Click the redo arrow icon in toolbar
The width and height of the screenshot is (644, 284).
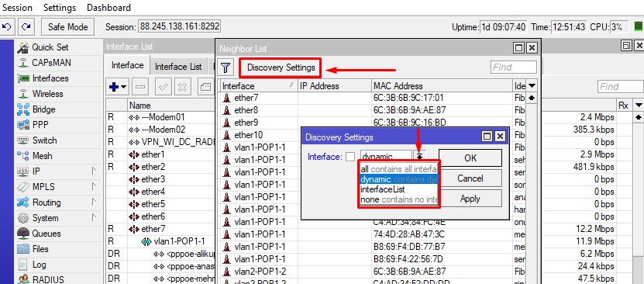(x=26, y=26)
